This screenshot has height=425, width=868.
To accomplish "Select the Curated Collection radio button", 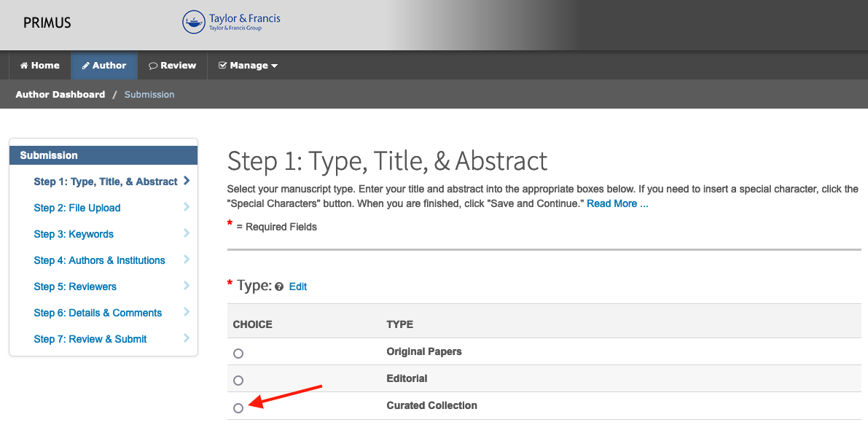I will (x=238, y=408).
